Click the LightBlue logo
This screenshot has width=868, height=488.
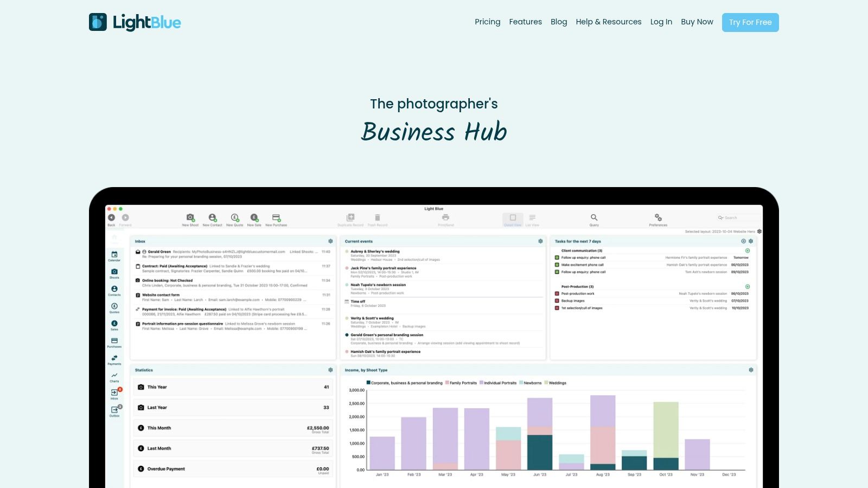[x=135, y=22]
